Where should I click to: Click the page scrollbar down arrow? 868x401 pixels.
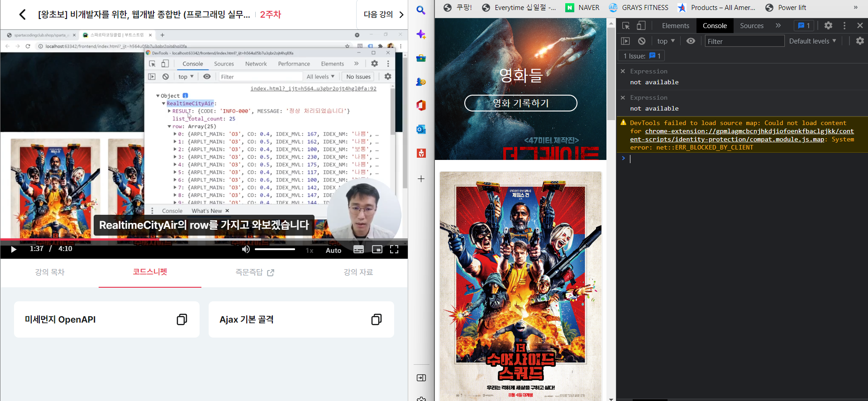pos(611,398)
